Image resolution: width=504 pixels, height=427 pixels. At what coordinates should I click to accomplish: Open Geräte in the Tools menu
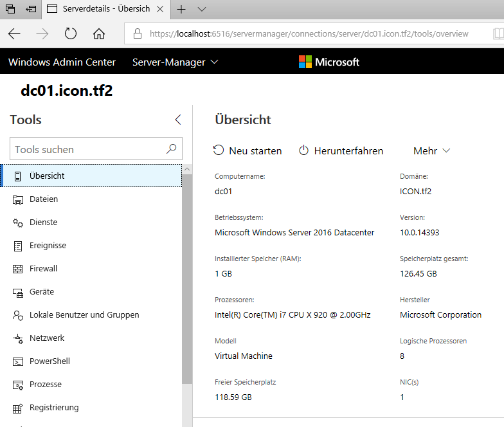point(91,292)
